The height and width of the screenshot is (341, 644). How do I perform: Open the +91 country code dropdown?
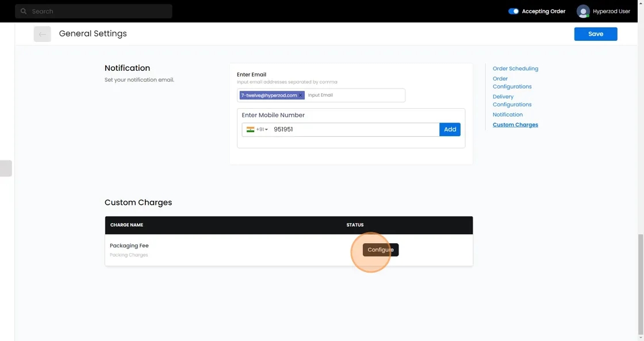(x=257, y=129)
